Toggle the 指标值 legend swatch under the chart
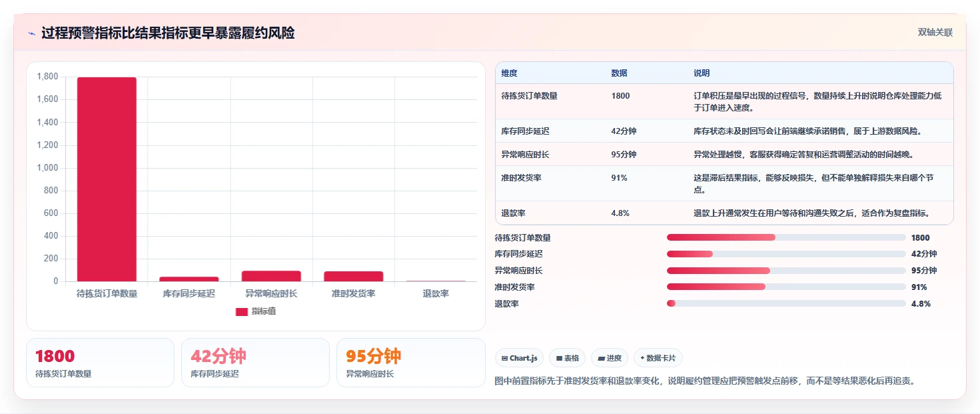Image resolution: width=980 pixels, height=414 pixels. [242, 311]
